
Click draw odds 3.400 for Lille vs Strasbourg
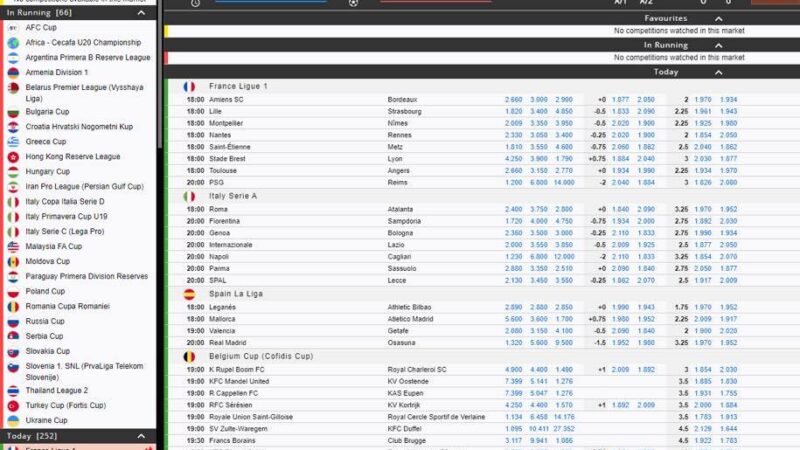[x=538, y=111]
